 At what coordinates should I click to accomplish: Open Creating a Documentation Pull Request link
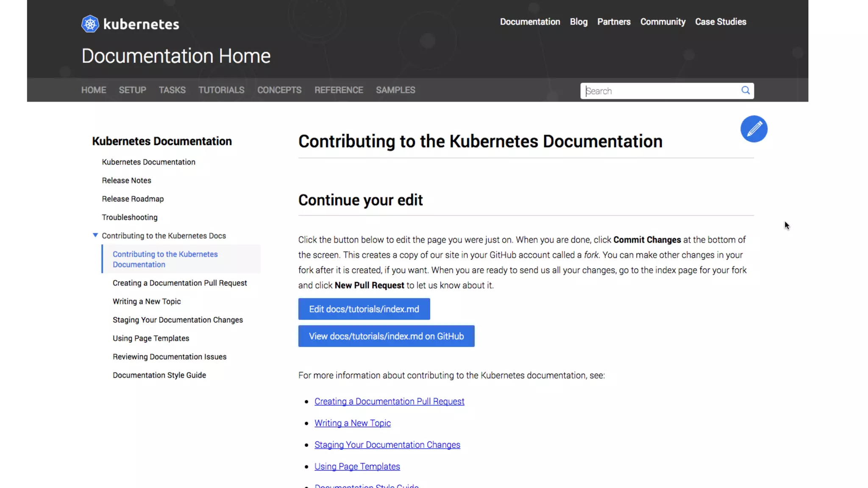point(389,401)
